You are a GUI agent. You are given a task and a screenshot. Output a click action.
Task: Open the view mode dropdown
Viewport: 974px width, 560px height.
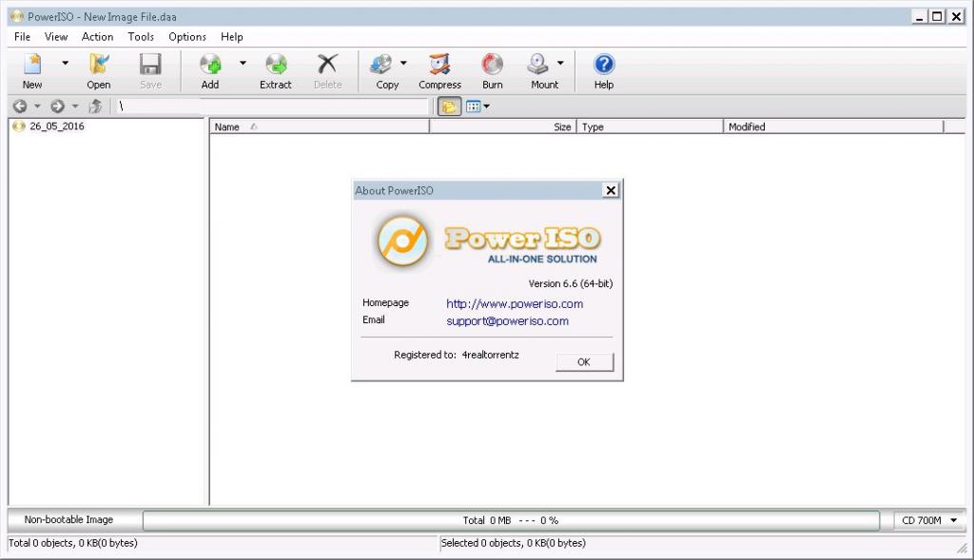coord(478,106)
